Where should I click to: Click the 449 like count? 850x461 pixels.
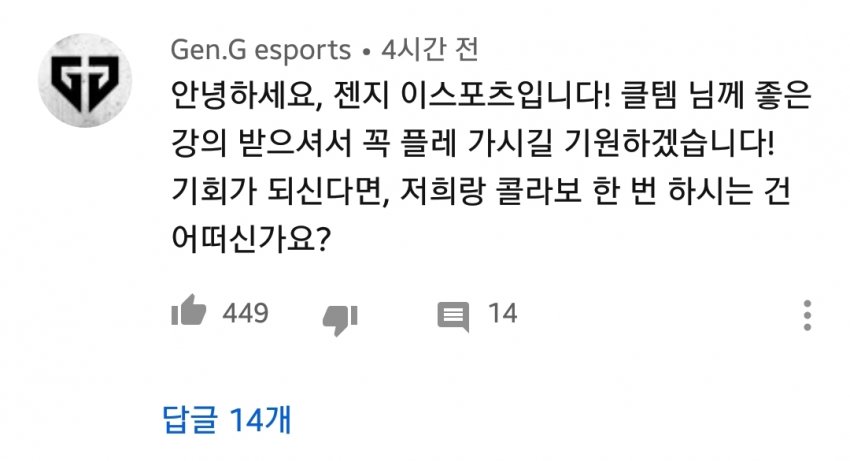pyautogui.click(x=245, y=314)
